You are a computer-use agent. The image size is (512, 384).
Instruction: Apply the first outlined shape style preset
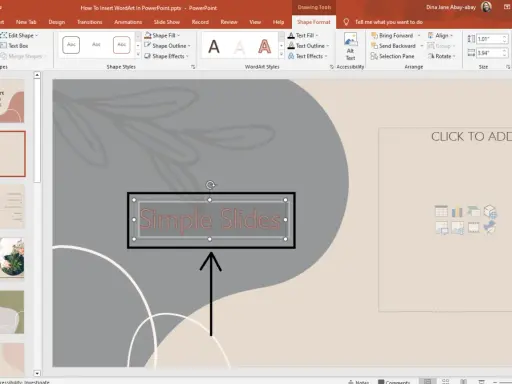pyautogui.click(x=71, y=45)
